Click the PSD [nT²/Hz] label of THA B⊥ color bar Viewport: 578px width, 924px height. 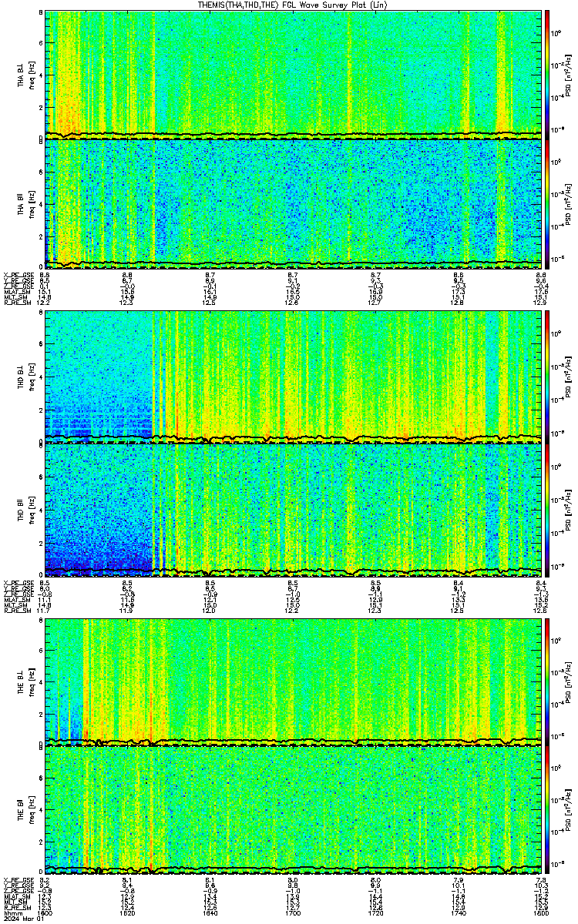[569, 75]
